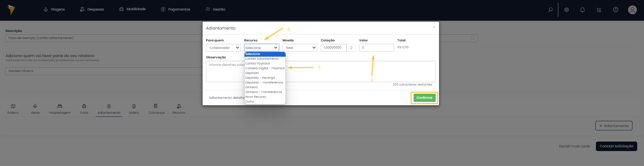
Task: Open the settings gear icon
Action: coord(566,10)
